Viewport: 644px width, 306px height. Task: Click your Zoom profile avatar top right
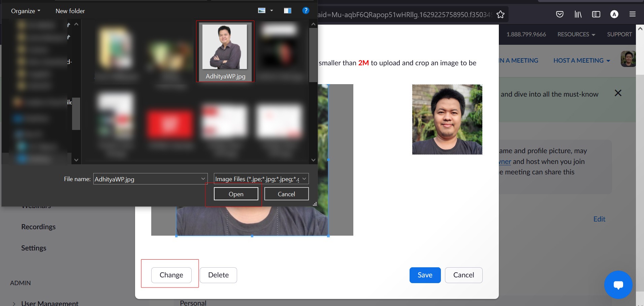(x=628, y=59)
